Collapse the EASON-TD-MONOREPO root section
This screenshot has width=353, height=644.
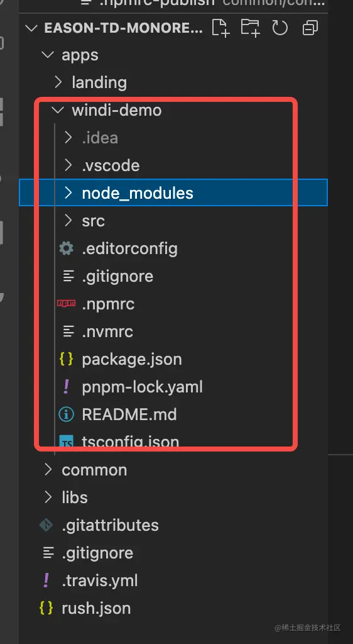[31, 28]
